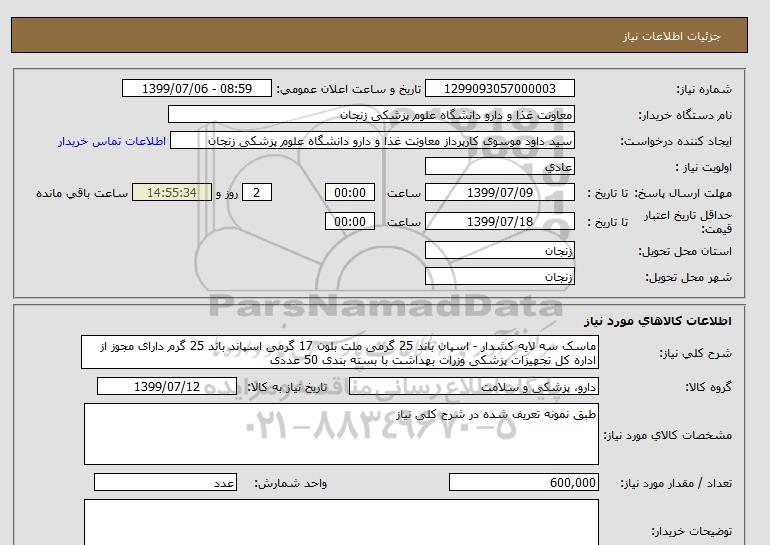
Task: Click response deadline date 1399/07/09
Action: point(499,192)
